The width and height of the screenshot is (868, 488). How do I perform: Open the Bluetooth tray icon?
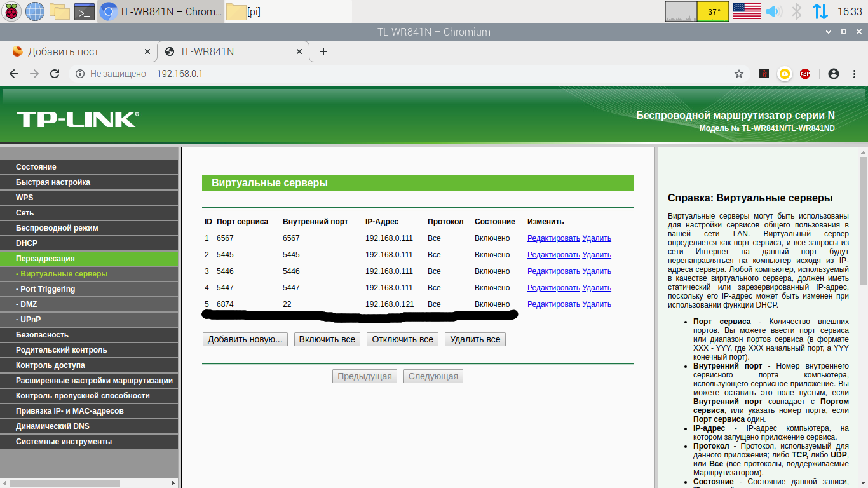(796, 11)
